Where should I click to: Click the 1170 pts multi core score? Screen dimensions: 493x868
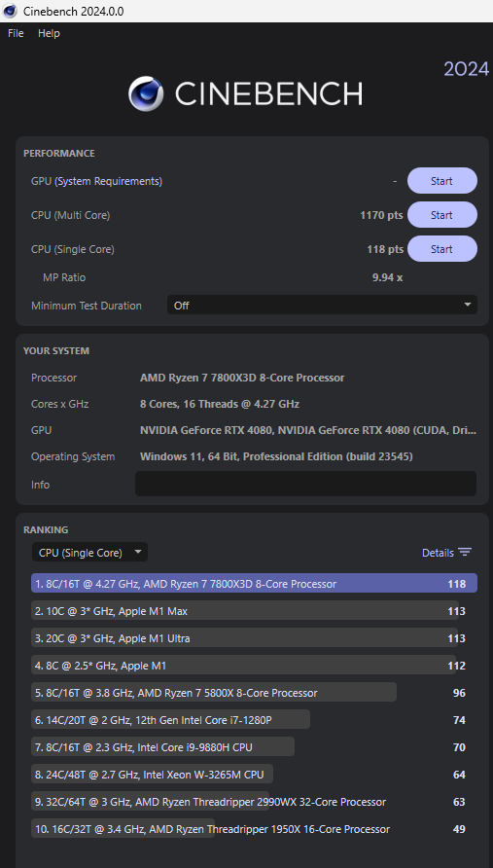[x=381, y=215]
